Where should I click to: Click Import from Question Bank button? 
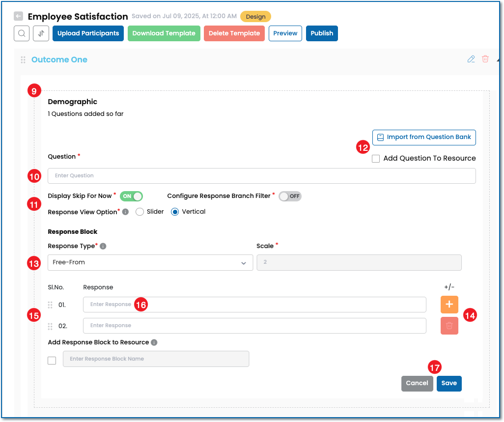[424, 137]
